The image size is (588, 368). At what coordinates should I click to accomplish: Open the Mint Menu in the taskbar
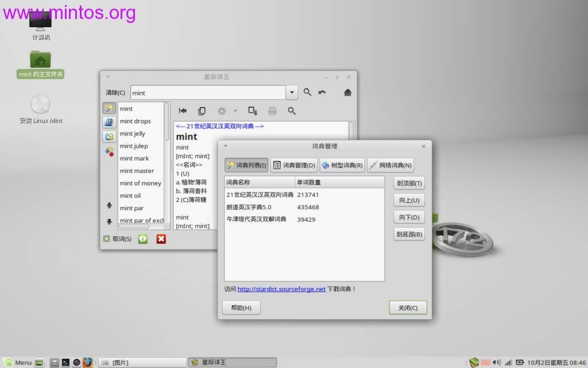[18, 362]
